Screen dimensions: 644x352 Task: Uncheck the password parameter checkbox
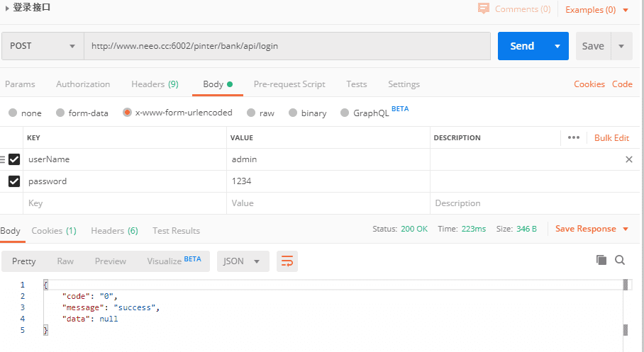click(14, 181)
